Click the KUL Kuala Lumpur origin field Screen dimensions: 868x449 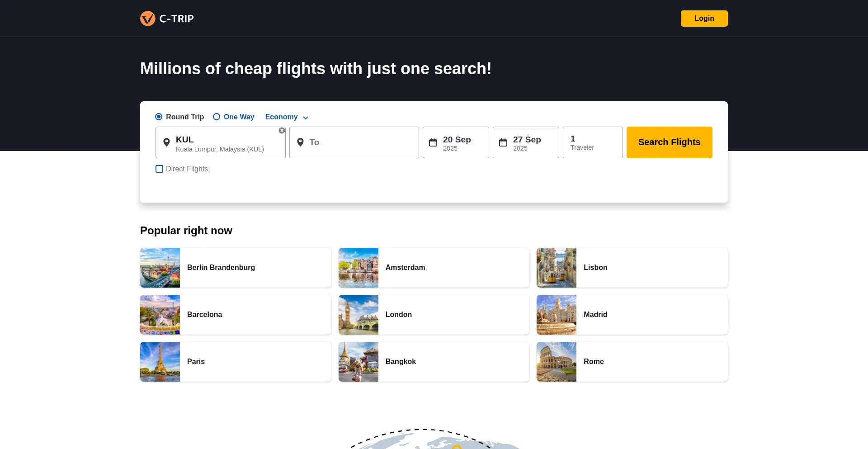(x=221, y=142)
